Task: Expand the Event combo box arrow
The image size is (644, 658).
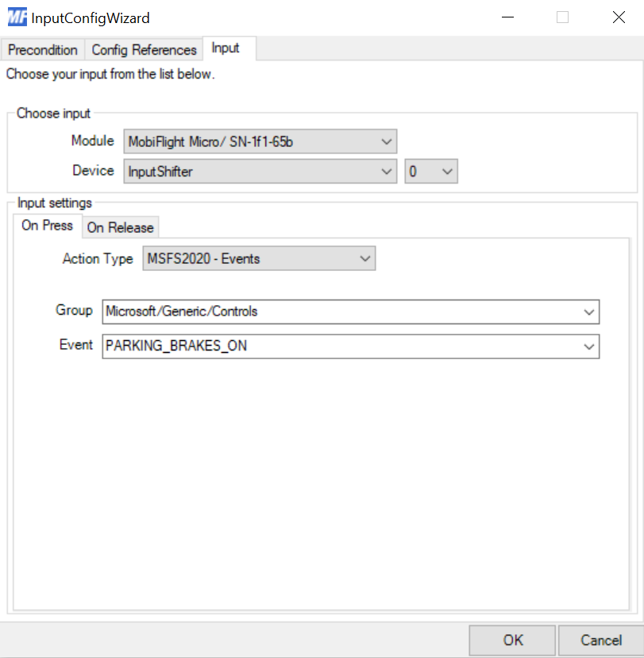Action: point(589,346)
